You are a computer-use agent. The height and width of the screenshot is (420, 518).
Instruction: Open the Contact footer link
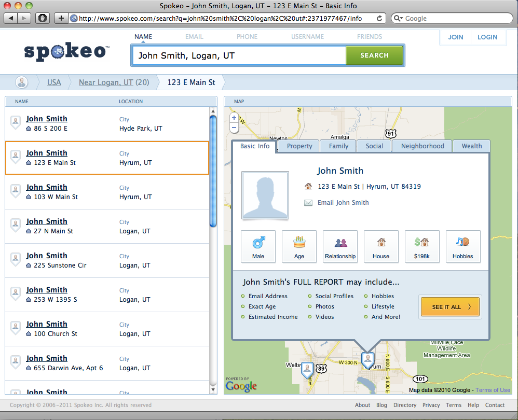(495, 405)
